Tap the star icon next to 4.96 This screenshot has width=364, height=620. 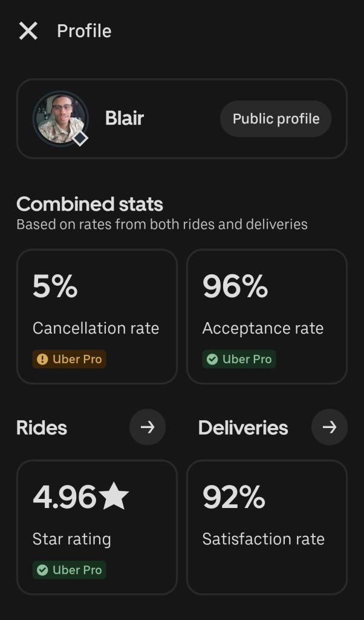(x=114, y=497)
